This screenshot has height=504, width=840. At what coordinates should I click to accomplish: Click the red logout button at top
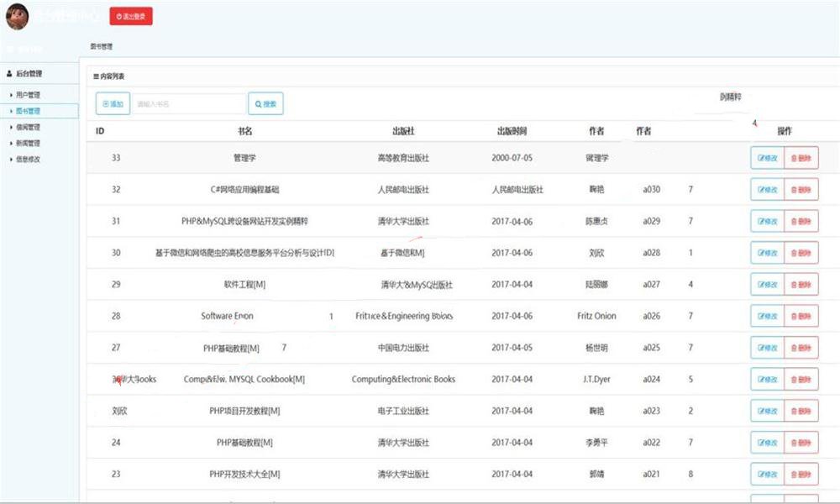[x=131, y=16]
